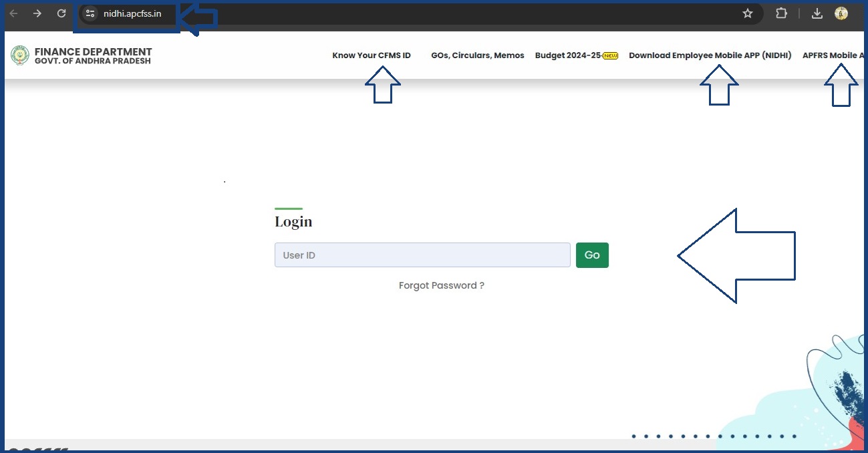
Task: Open GOs, Circulars, Memos menu item
Action: pos(478,55)
